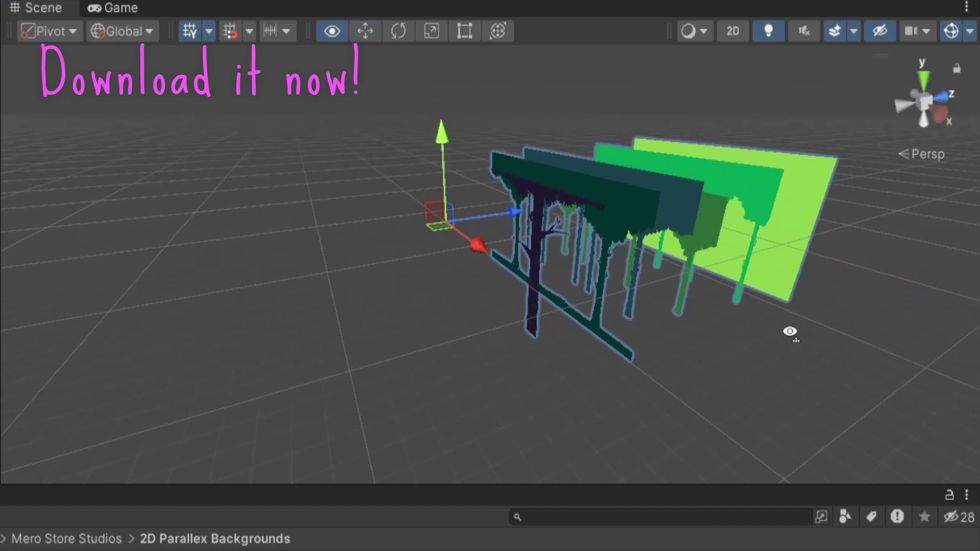Select the Scale tool
980x551 pixels.
(x=431, y=31)
